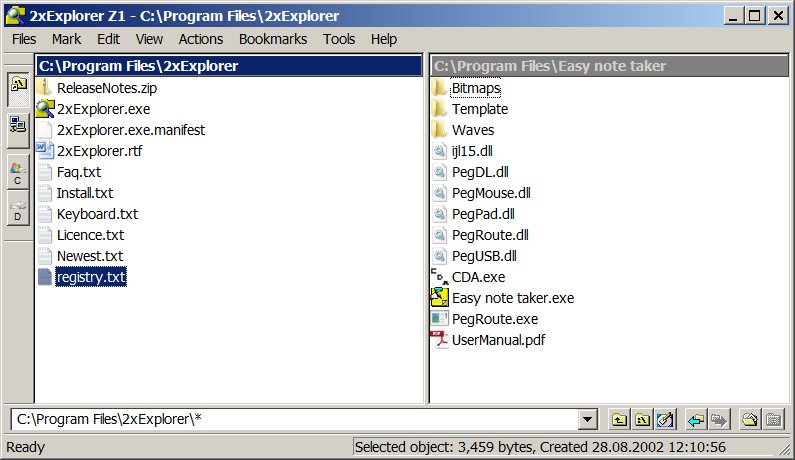Select Licence.txt in left pane

[x=90, y=235]
